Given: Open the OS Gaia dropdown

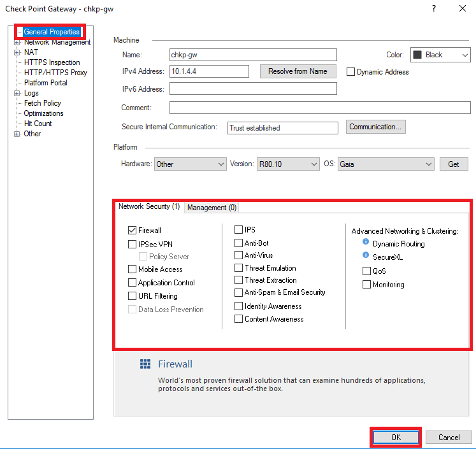Looking at the screenshot, I should pyautogui.click(x=386, y=164).
